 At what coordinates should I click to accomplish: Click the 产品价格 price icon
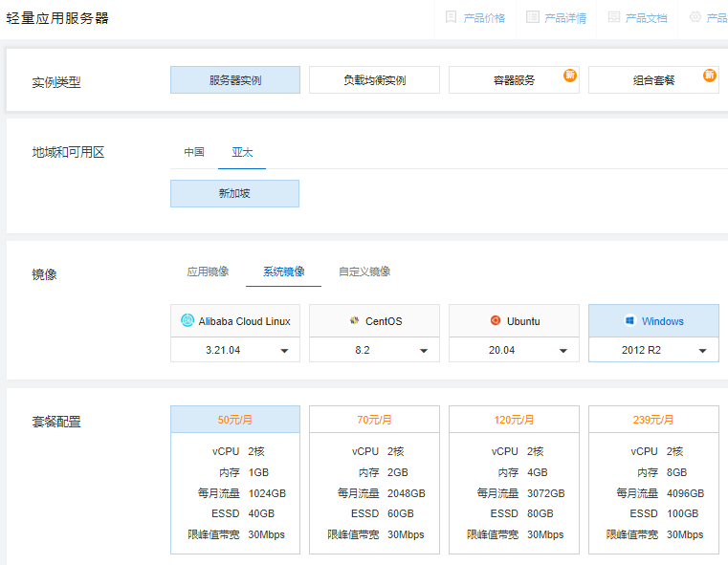[451, 17]
